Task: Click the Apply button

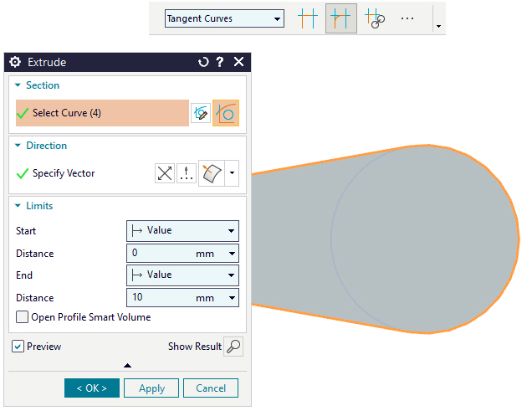Action: point(151,388)
